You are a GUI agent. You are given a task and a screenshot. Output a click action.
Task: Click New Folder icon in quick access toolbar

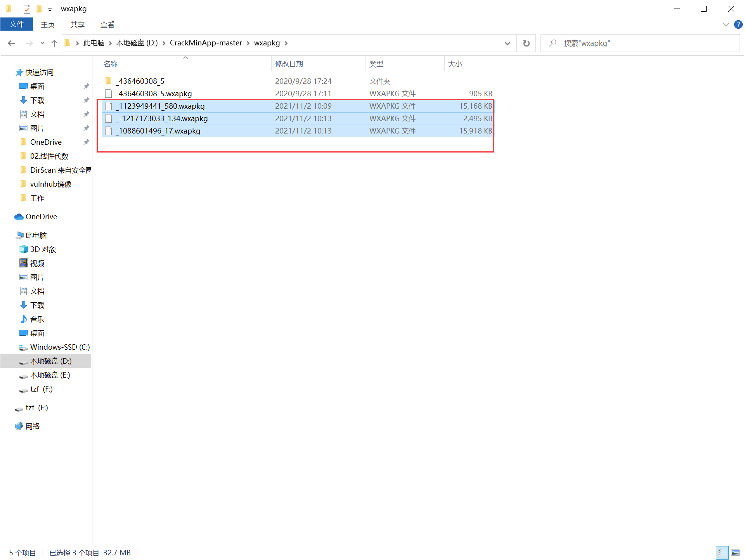click(39, 9)
